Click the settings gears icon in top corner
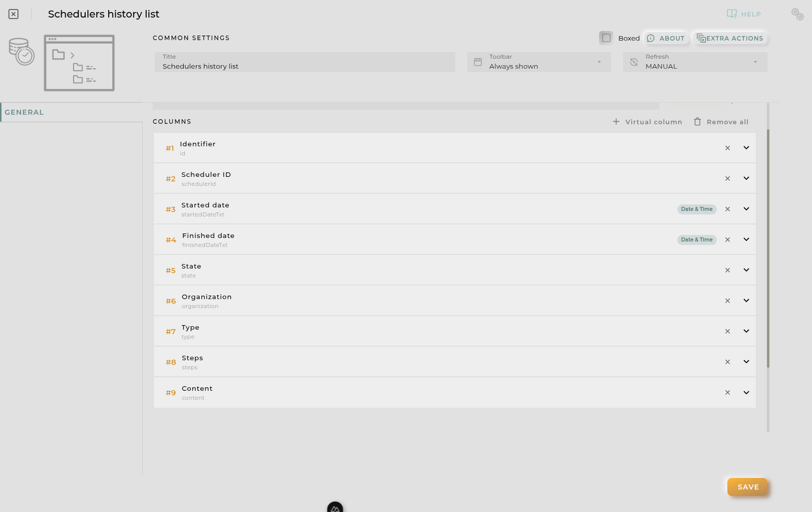The width and height of the screenshot is (812, 512). [797, 14]
